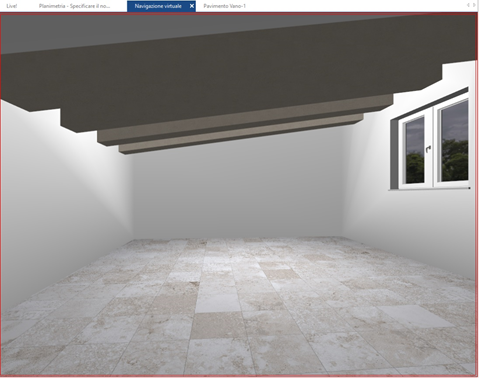Open the Planimetria - Specificare il no... tab
This screenshot has width=479, height=378.
[x=74, y=6]
